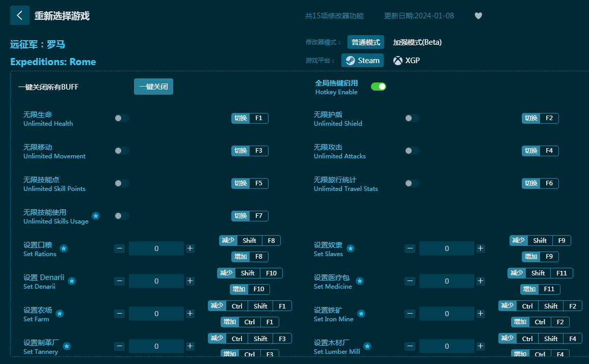Viewport: 589px width, 364px height.
Task: Click the 一键关闭 button
Action: click(x=153, y=87)
